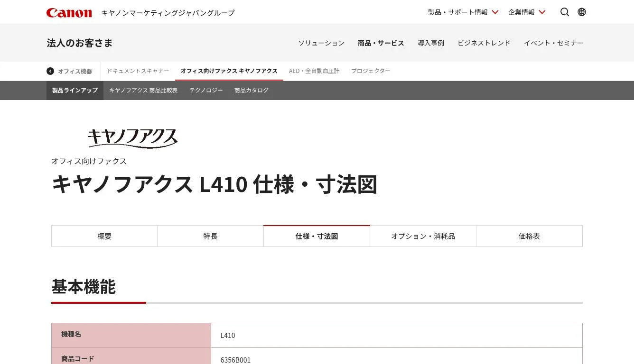Open the globe language selector icon
This screenshot has height=364, width=634.
tap(582, 12)
